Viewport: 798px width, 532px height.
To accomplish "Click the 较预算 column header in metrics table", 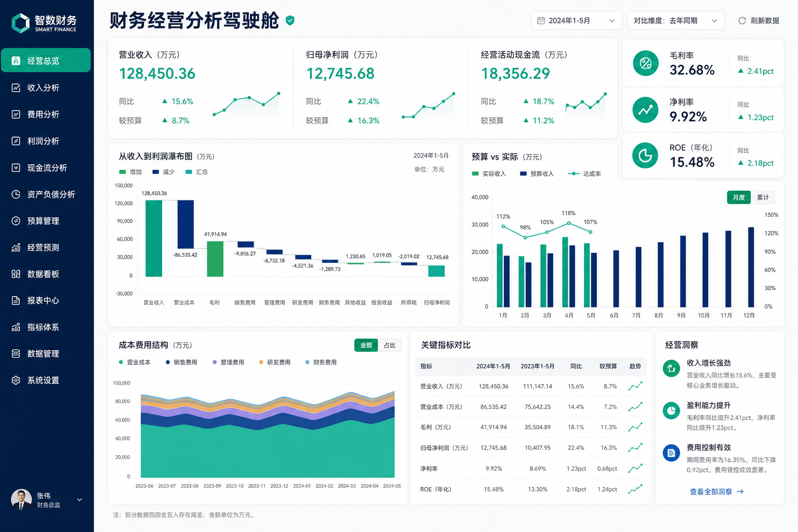I will click(608, 366).
